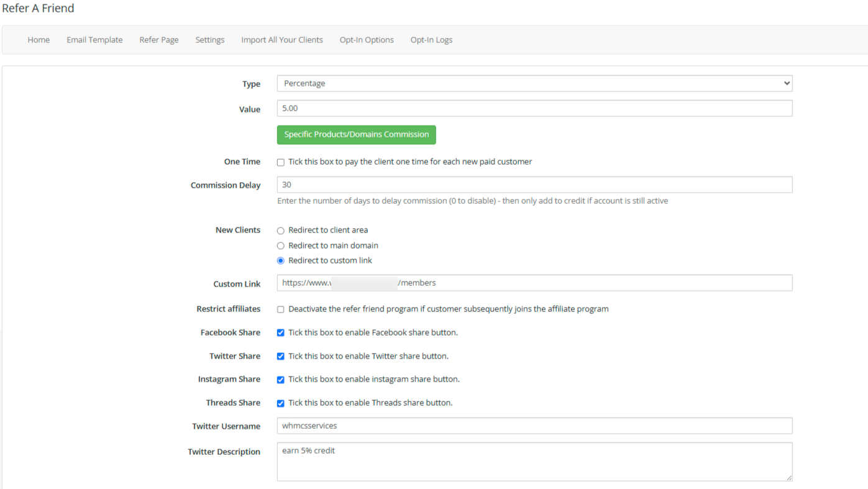Open the Opt-In Options tab
868x489 pixels.
click(x=367, y=40)
